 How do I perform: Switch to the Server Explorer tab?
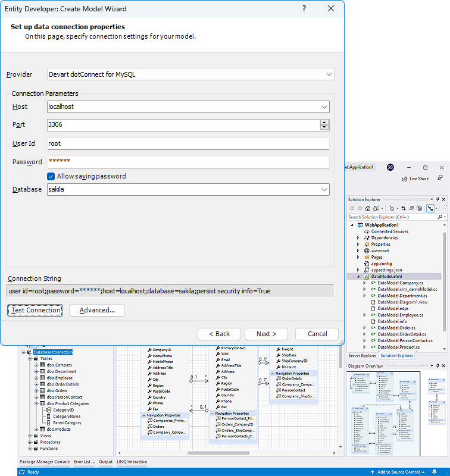point(362,355)
